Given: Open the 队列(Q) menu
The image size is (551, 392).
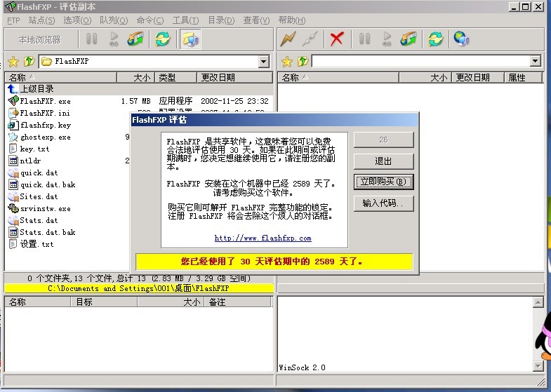Looking at the screenshot, I should [x=114, y=20].
